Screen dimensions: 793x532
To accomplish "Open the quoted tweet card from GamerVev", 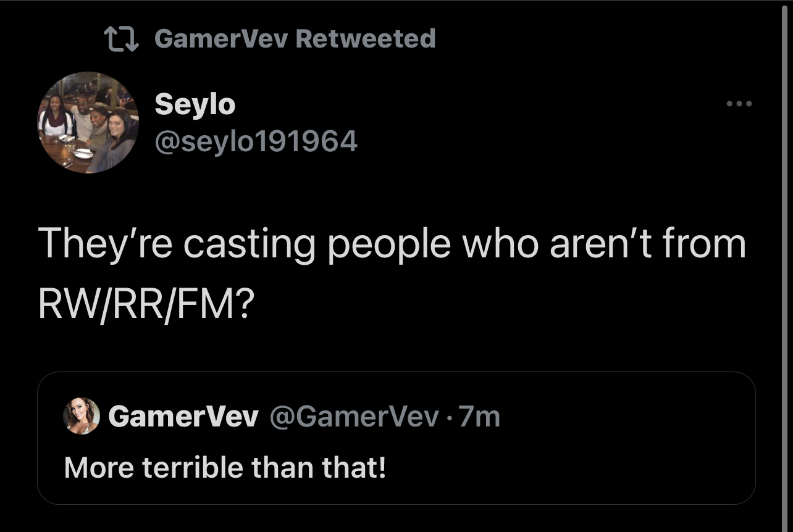I will click(x=396, y=438).
